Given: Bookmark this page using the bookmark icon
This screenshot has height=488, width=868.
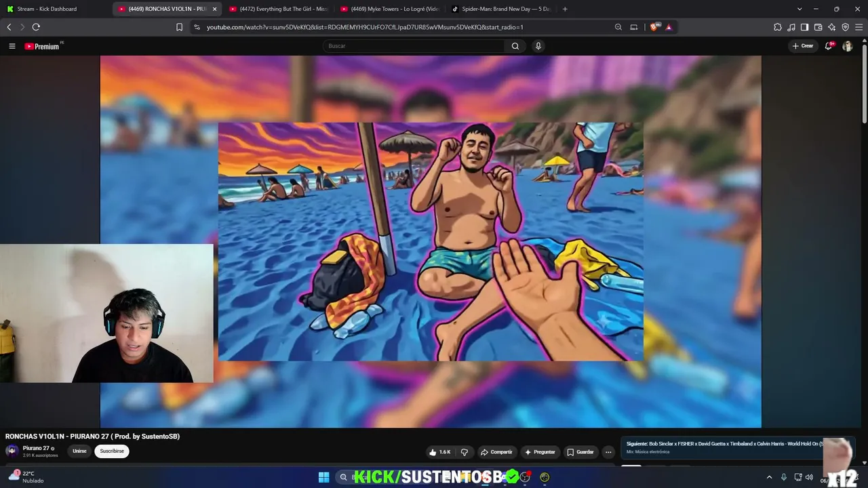Looking at the screenshot, I should tap(179, 27).
